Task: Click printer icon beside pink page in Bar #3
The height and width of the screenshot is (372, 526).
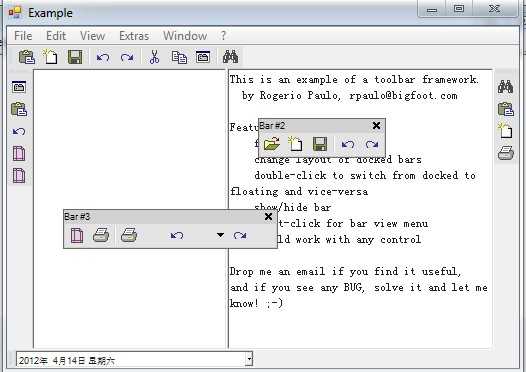Action: pos(101,235)
